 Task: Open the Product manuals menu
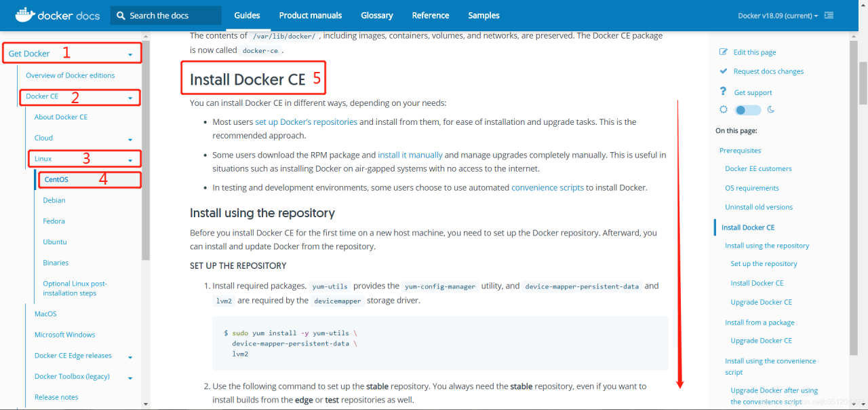[x=310, y=15]
